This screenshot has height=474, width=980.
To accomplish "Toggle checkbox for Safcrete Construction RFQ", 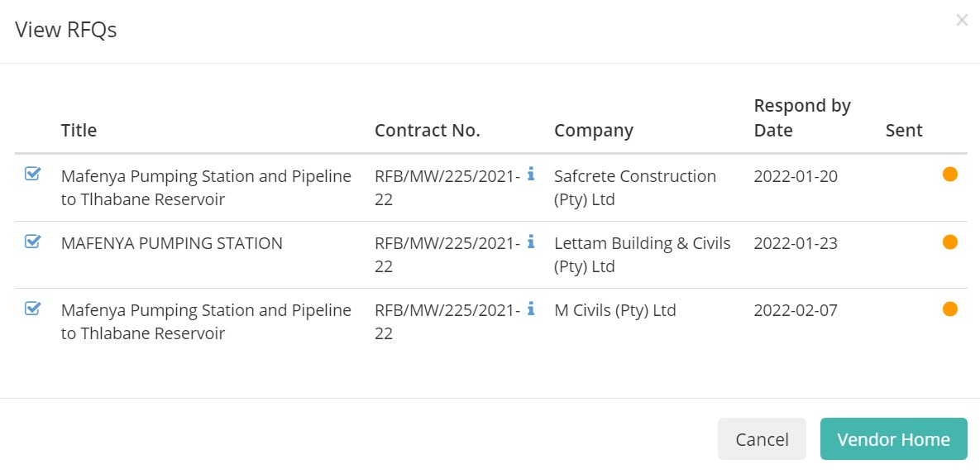I will click(32, 174).
